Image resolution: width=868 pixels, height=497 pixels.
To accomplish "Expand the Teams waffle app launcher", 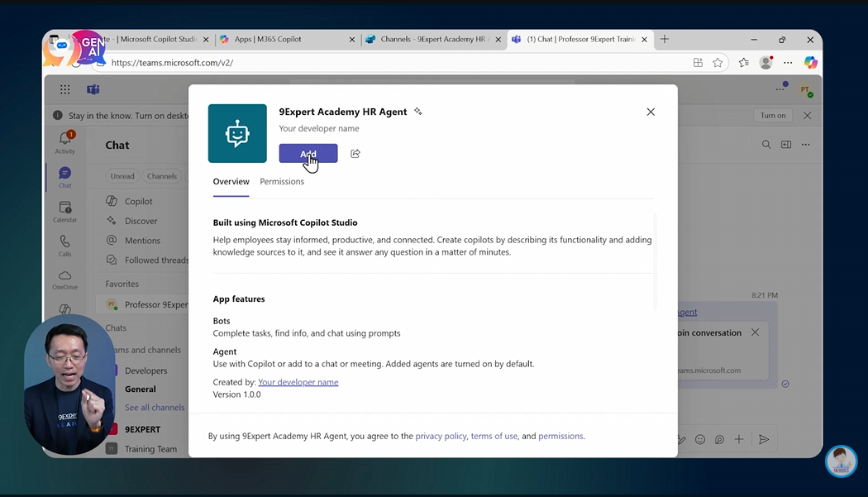I will coord(64,89).
